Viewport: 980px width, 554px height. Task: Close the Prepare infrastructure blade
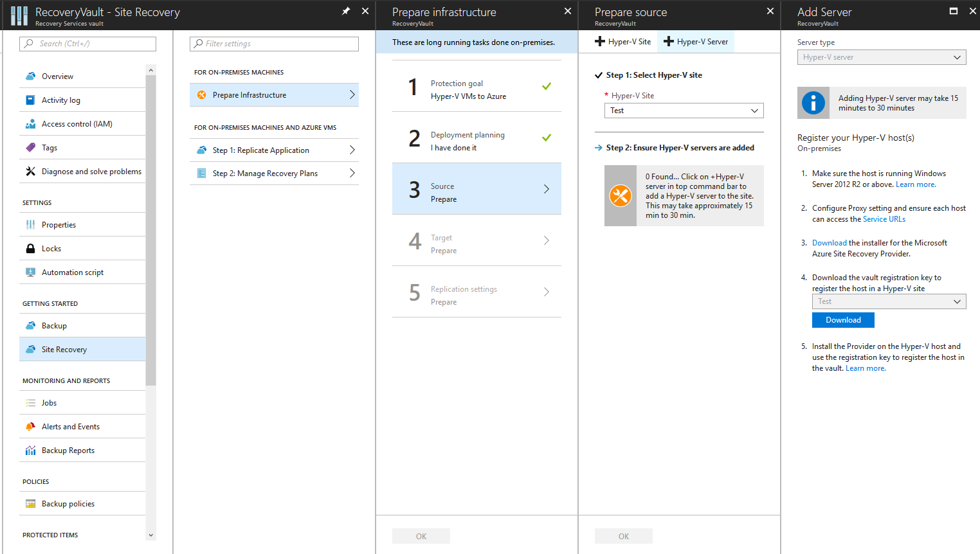pos(568,11)
